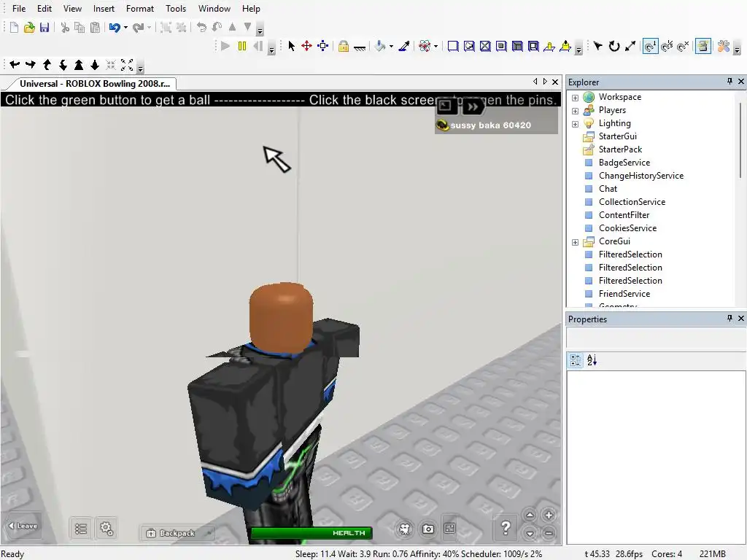Open the Insert menu
The image size is (747, 560).
(104, 9)
